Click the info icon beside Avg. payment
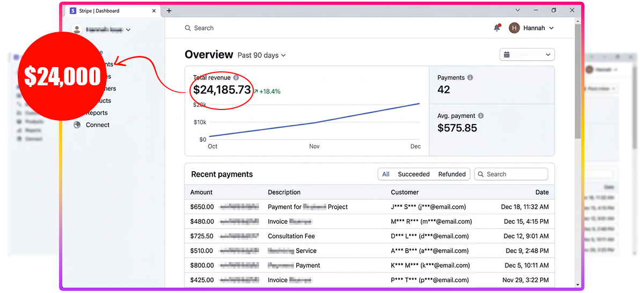 481,115
